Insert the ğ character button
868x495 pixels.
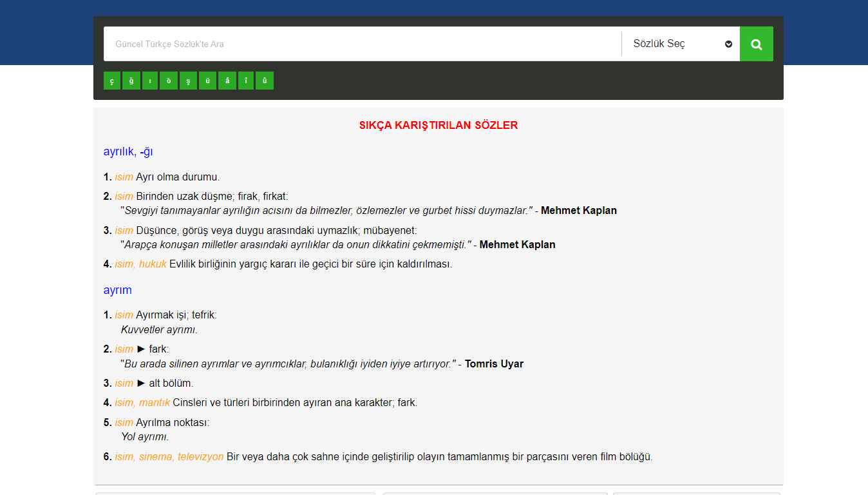(x=131, y=81)
